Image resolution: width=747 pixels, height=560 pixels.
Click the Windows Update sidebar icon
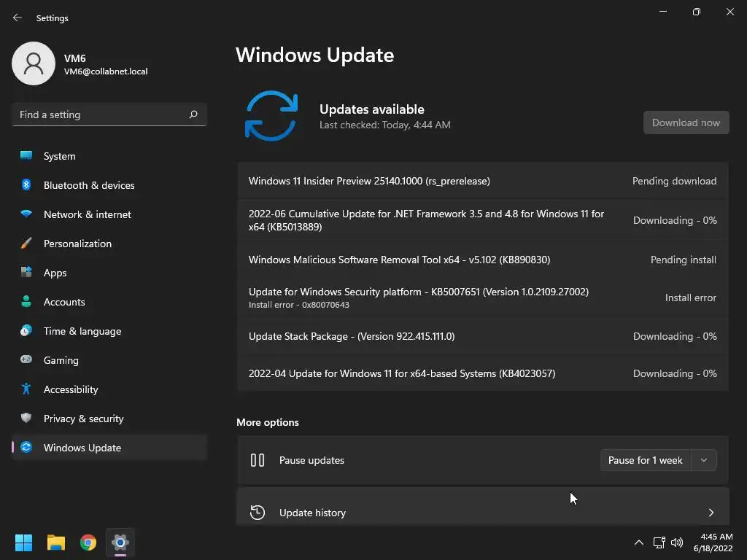click(26, 447)
